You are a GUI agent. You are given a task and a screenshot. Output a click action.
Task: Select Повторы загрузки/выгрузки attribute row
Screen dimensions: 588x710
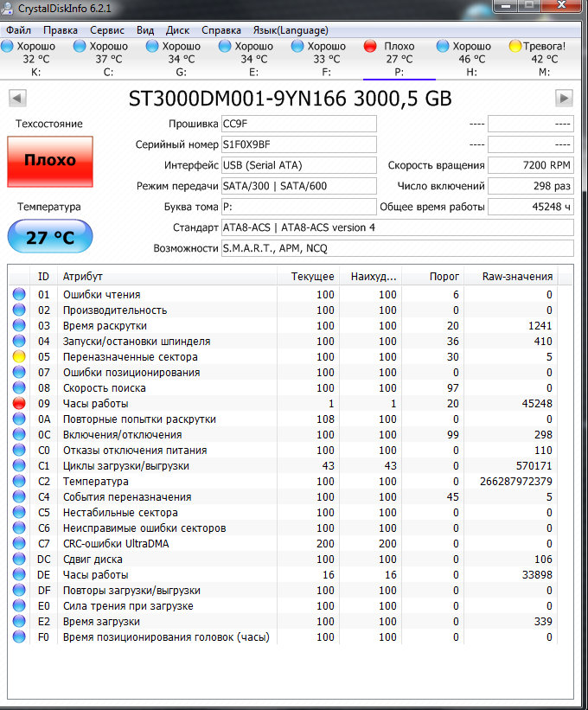pyautogui.click(x=284, y=590)
